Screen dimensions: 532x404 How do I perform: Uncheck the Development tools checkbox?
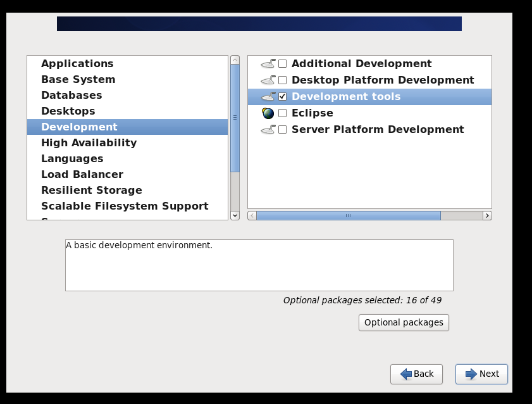click(x=283, y=97)
